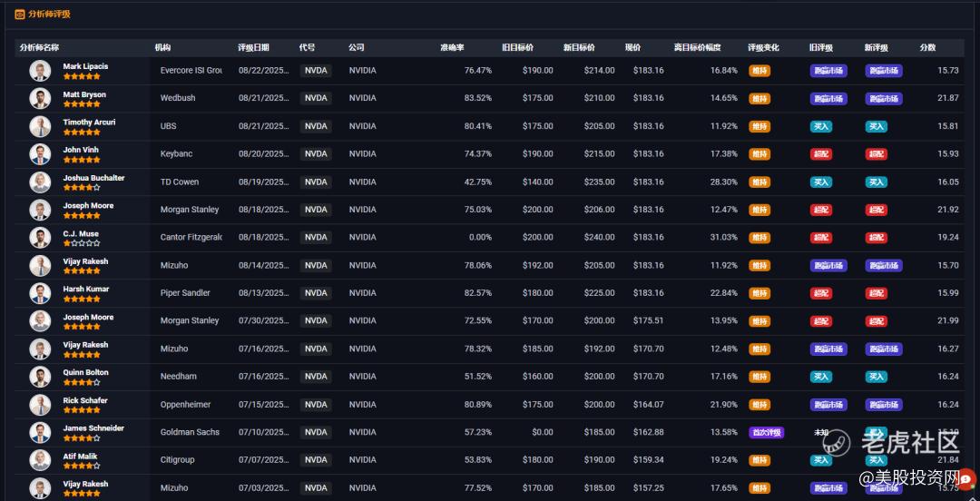980x501 pixels.
Task: Click the 评级变化 column header
Action: click(763, 47)
